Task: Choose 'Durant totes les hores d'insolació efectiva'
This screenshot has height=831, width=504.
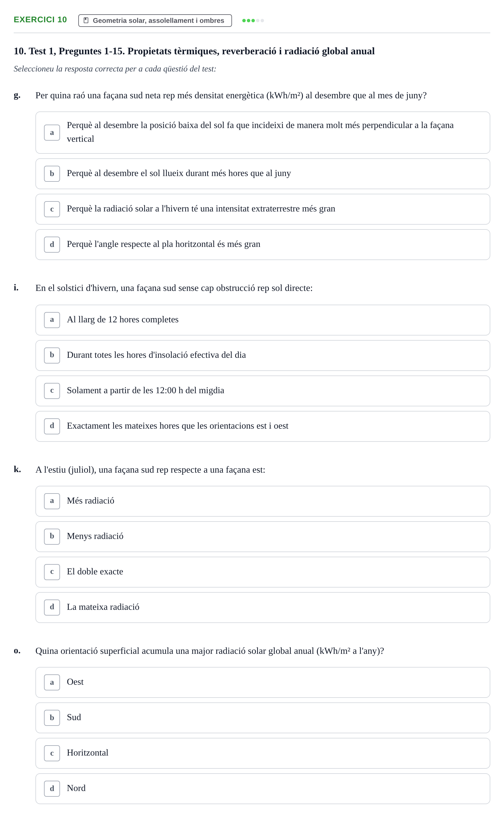Action: click(263, 355)
